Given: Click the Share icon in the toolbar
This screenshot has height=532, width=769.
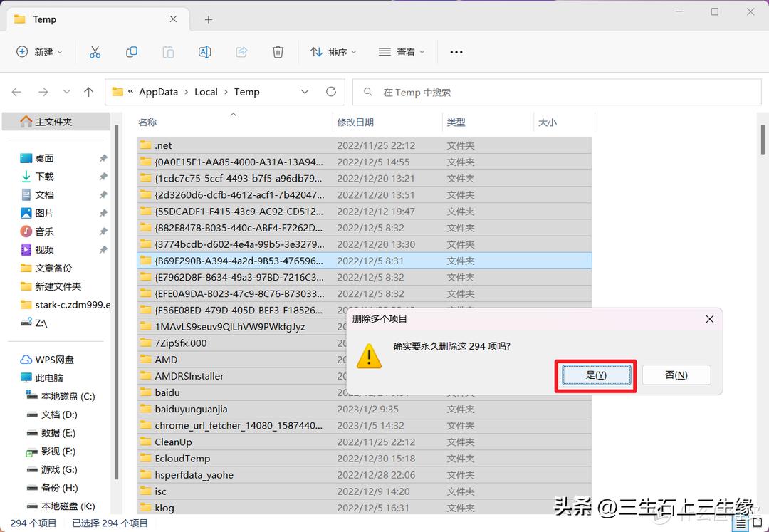Looking at the screenshot, I should 241,51.
